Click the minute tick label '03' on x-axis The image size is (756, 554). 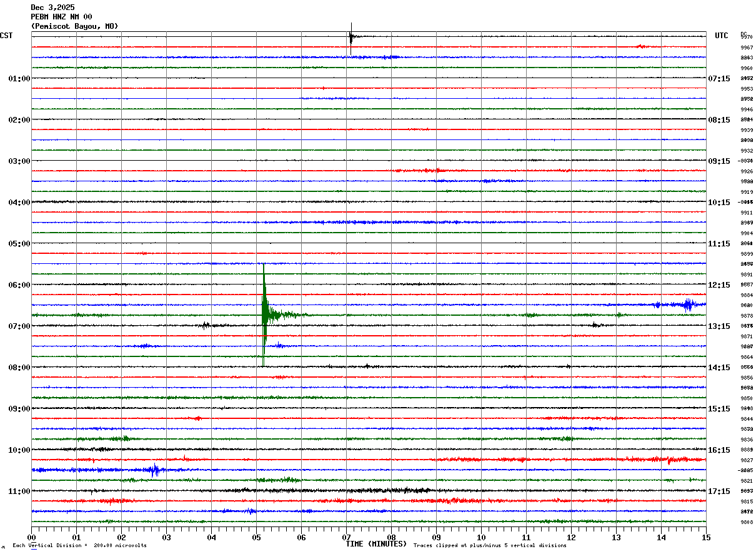(166, 537)
